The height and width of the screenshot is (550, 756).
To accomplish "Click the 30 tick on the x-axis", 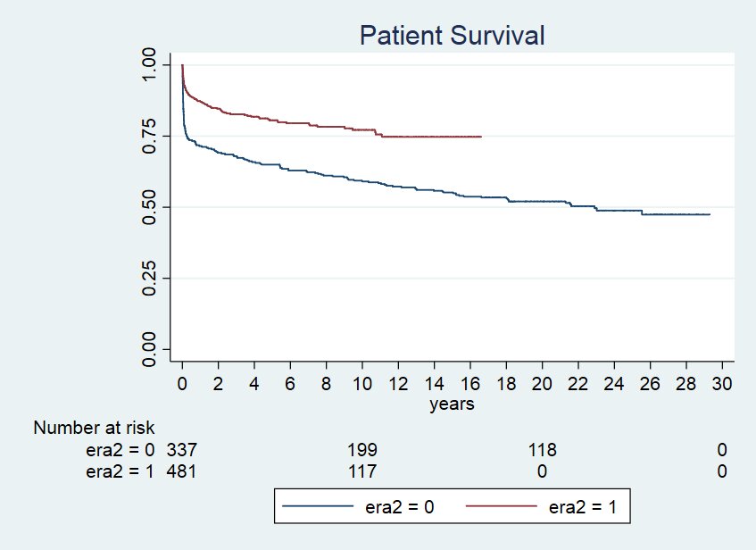I will (x=722, y=383).
